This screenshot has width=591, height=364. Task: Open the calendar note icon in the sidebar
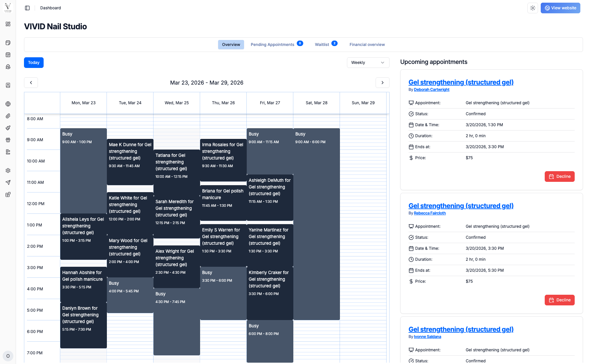click(x=8, y=43)
